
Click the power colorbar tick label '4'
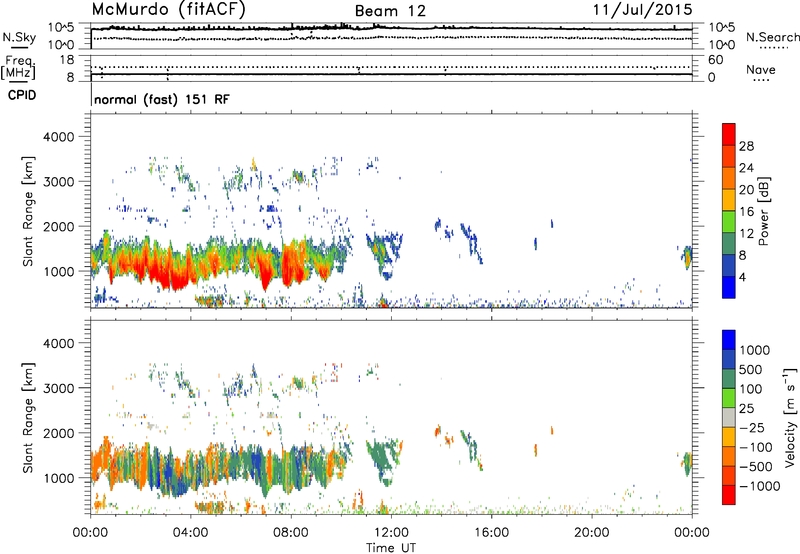[742, 277]
